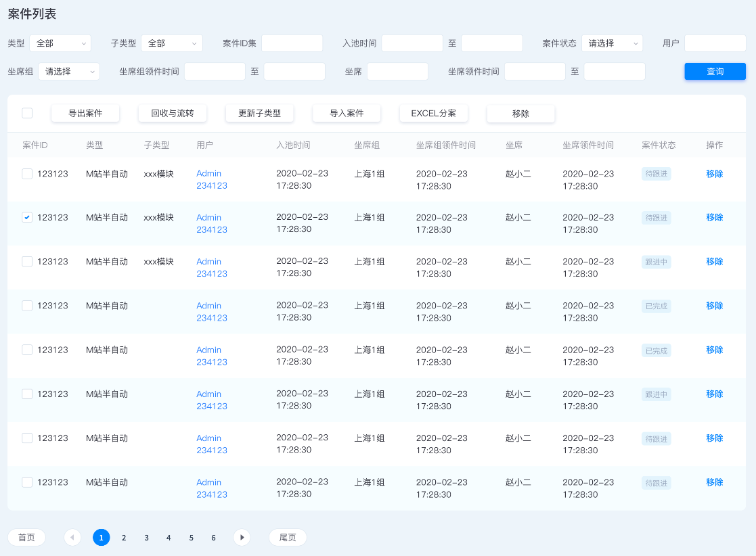Screen dimensions: 756x556
Task: Click 移除 in the xxx模块 跟进中 row
Action: tap(715, 262)
